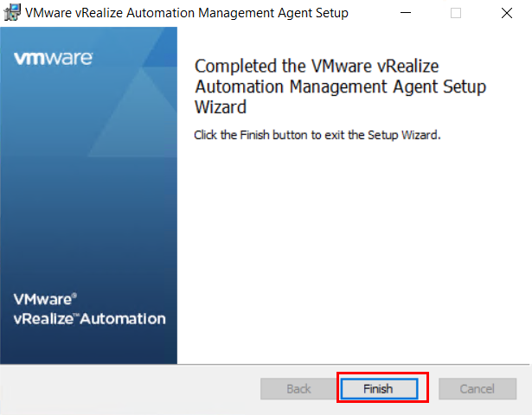This screenshot has height=415, width=532.
Task: Click the vmware logo on the blue banner
Action: (54, 58)
